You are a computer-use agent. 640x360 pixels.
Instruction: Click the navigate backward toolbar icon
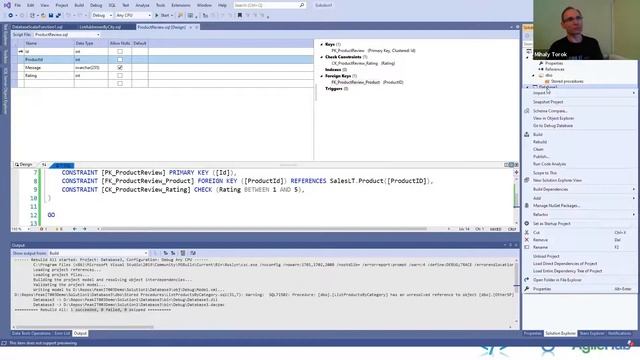[11, 16]
